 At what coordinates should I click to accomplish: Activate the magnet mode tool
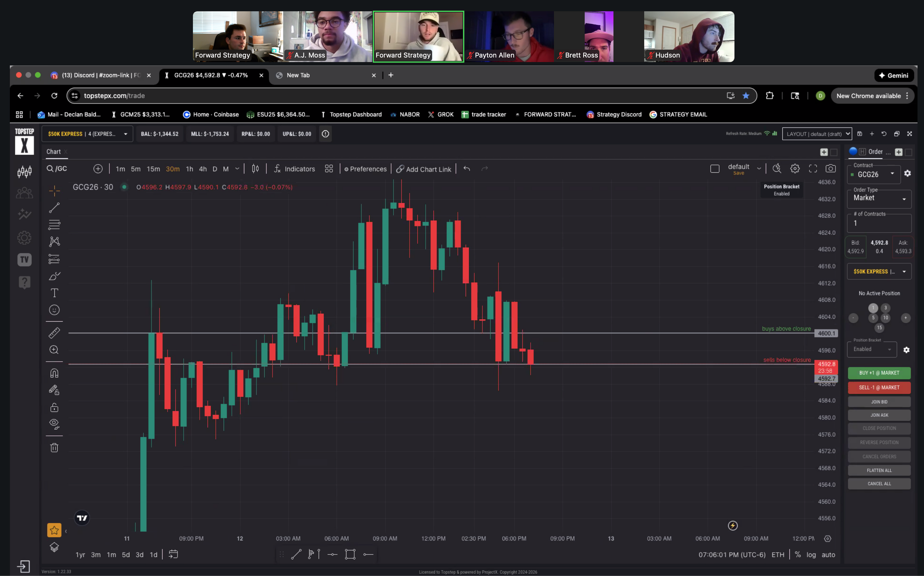pyautogui.click(x=54, y=373)
